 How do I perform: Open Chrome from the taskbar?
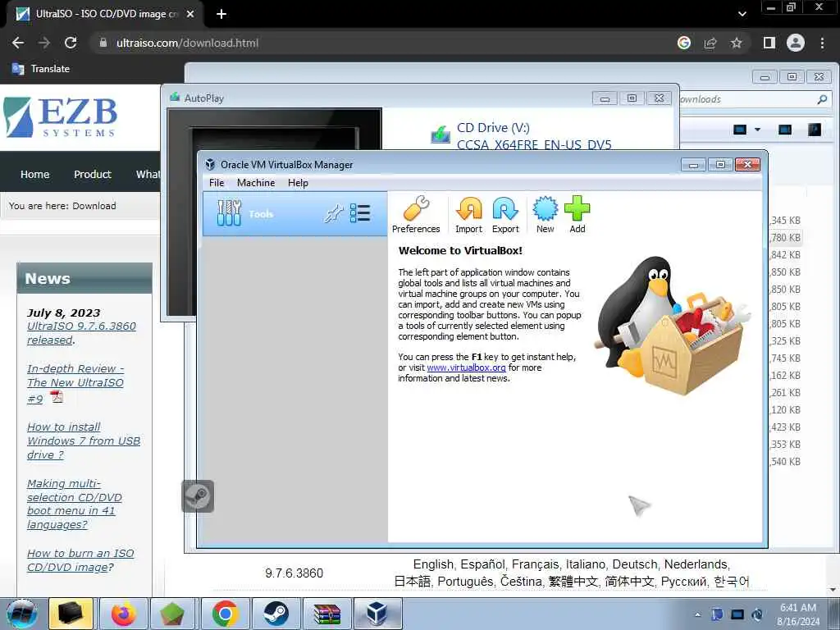click(x=225, y=614)
